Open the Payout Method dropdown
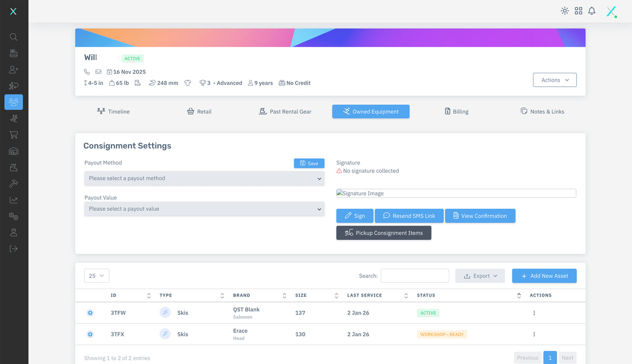The width and height of the screenshot is (632, 364). point(204,179)
